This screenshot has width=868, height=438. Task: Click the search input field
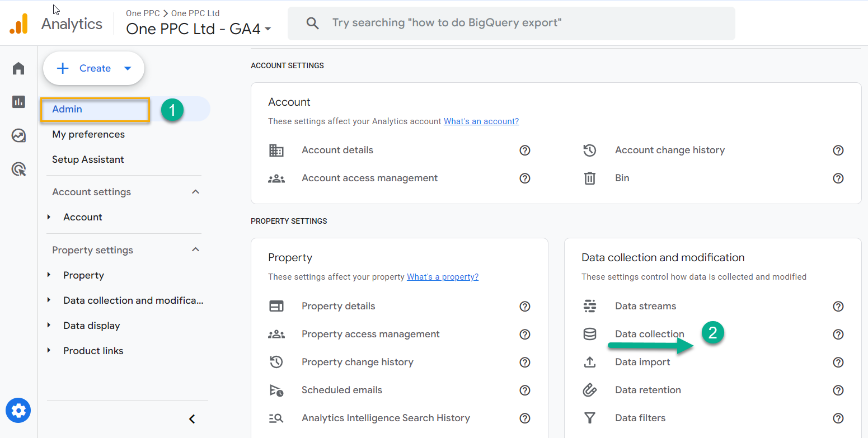511,23
